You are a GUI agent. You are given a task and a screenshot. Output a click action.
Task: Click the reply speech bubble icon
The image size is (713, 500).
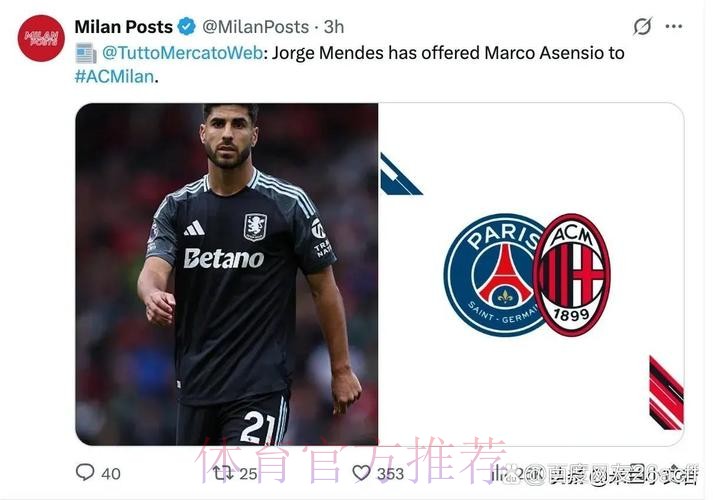coord(85,472)
